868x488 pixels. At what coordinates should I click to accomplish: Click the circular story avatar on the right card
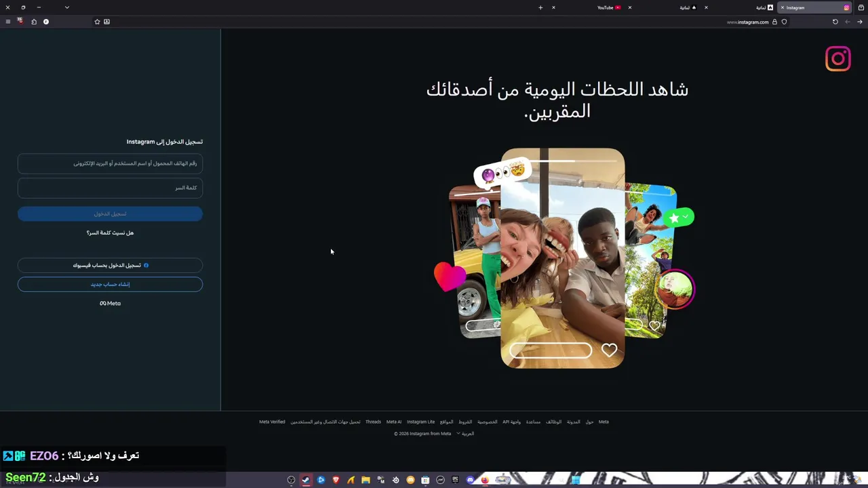[675, 289]
